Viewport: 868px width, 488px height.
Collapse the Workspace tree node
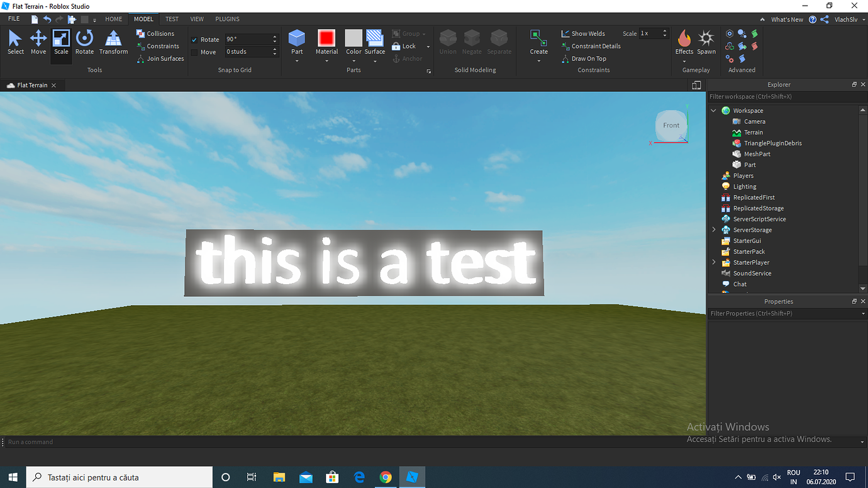[x=713, y=110]
